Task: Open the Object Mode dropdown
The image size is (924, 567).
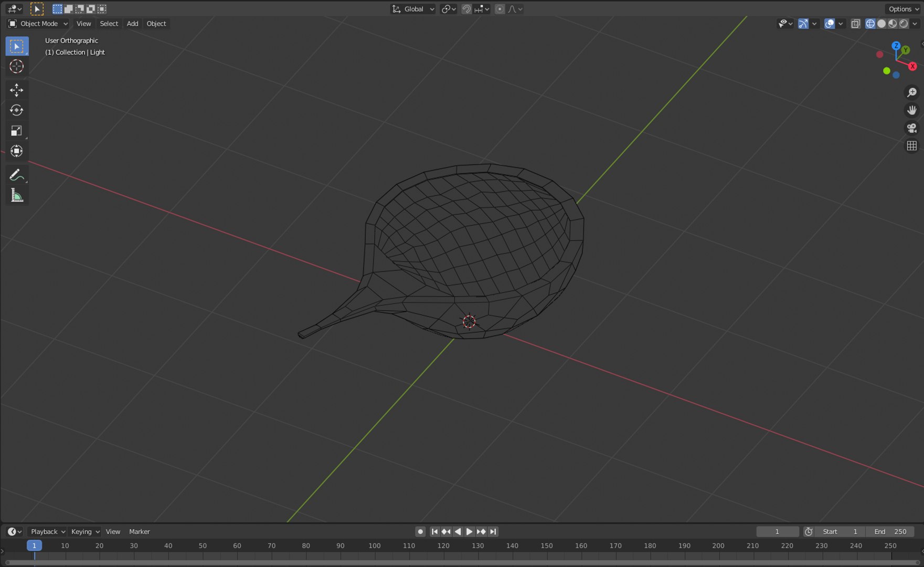Action: click(x=38, y=24)
